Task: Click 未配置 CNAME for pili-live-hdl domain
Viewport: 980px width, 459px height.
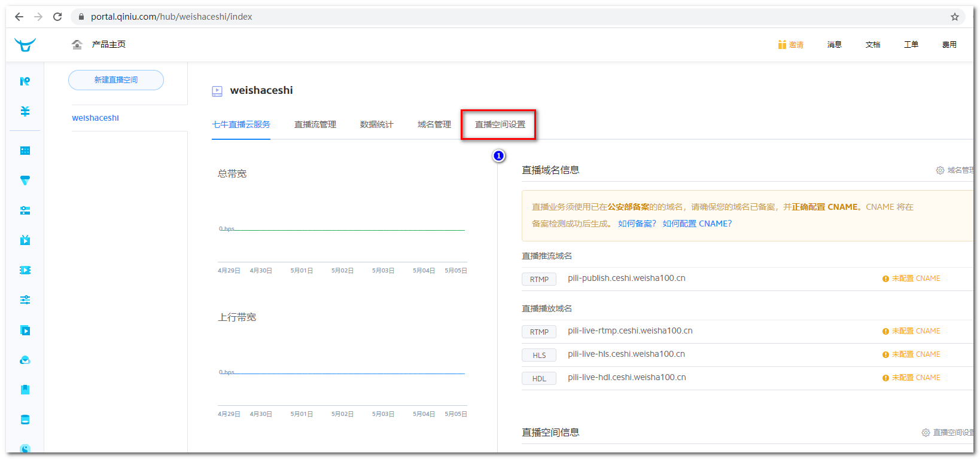Action: [916, 378]
